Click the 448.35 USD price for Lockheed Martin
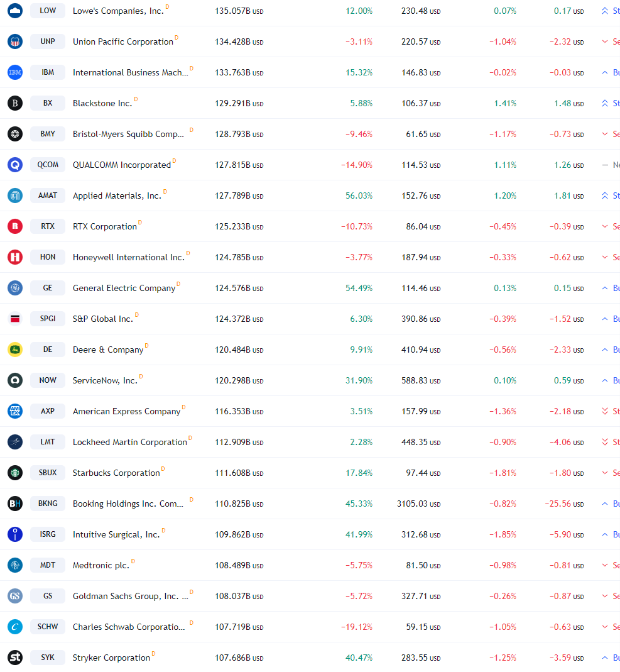This screenshot has height=672, width=620. pos(421,442)
